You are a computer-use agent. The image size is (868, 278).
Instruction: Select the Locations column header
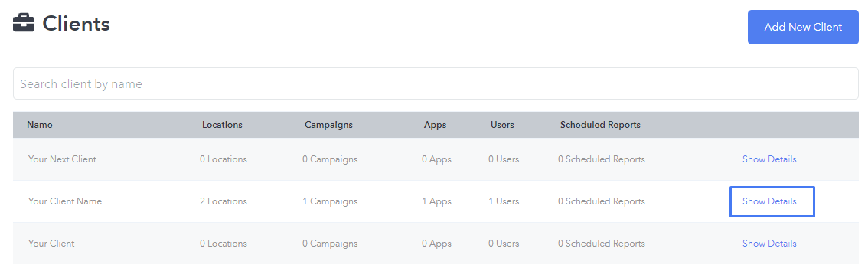pyautogui.click(x=222, y=125)
